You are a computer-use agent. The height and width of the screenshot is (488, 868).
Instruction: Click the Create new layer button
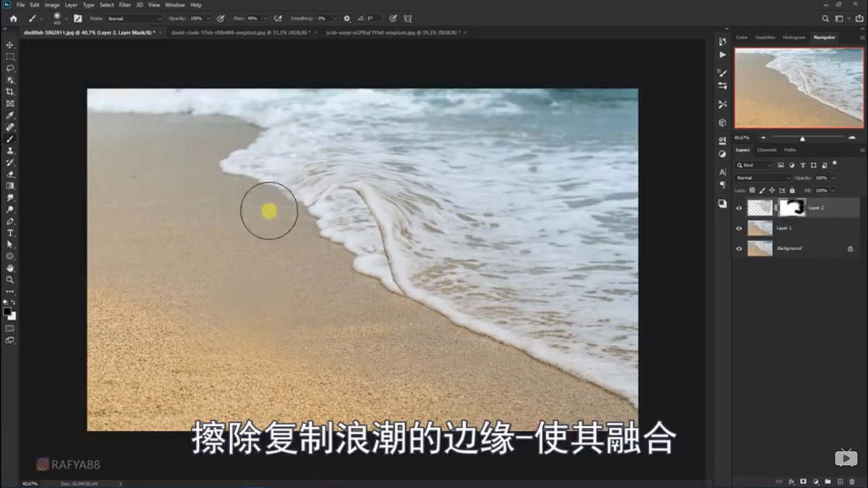pyautogui.click(x=839, y=481)
